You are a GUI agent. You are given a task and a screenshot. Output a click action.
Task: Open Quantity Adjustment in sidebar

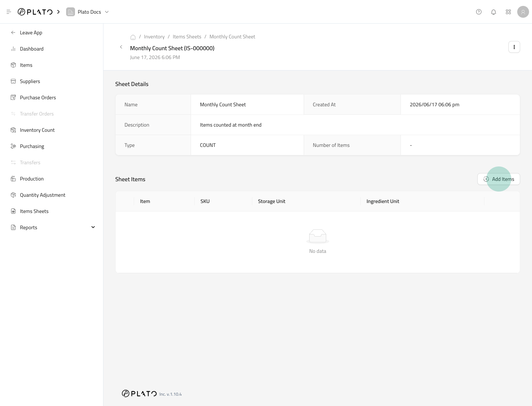click(x=43, y=195)
